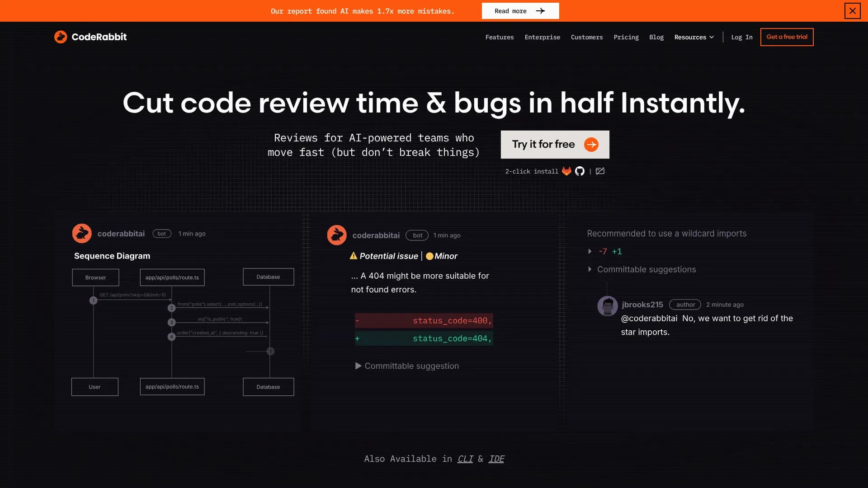Click the arrow icon in the Read more button
The height and width of the screenshot is (488, 868).
(x=541, y=11)
